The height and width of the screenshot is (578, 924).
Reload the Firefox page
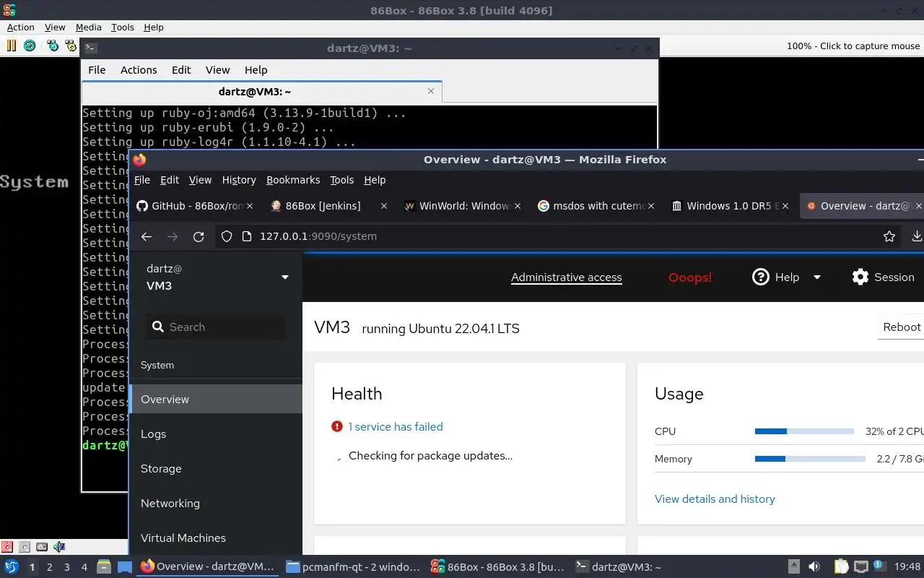click(x=199, y=236)
